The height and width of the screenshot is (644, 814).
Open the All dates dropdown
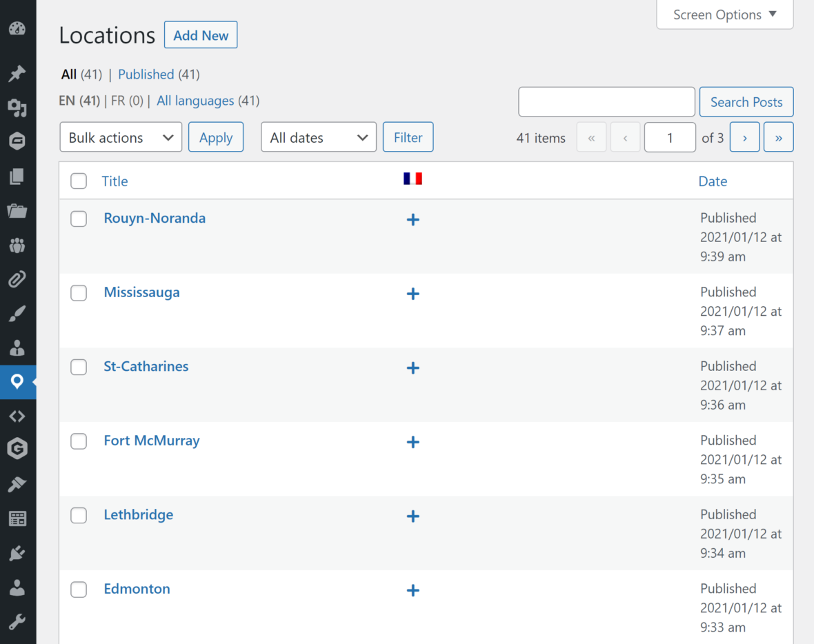tap(319, 137)
